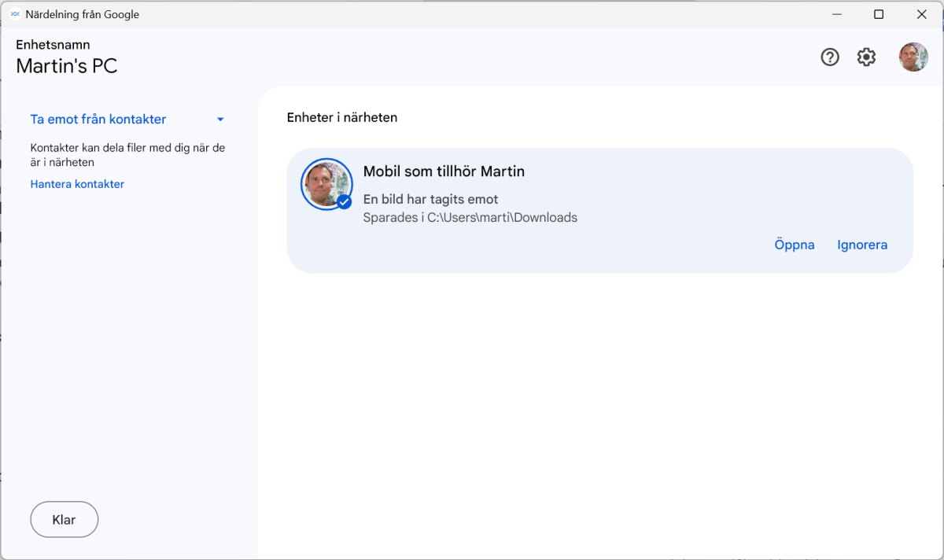Click 'Mobil som tillhör Martin' device title
This screenshot has width=944, height=560.
tap(444, 171)
